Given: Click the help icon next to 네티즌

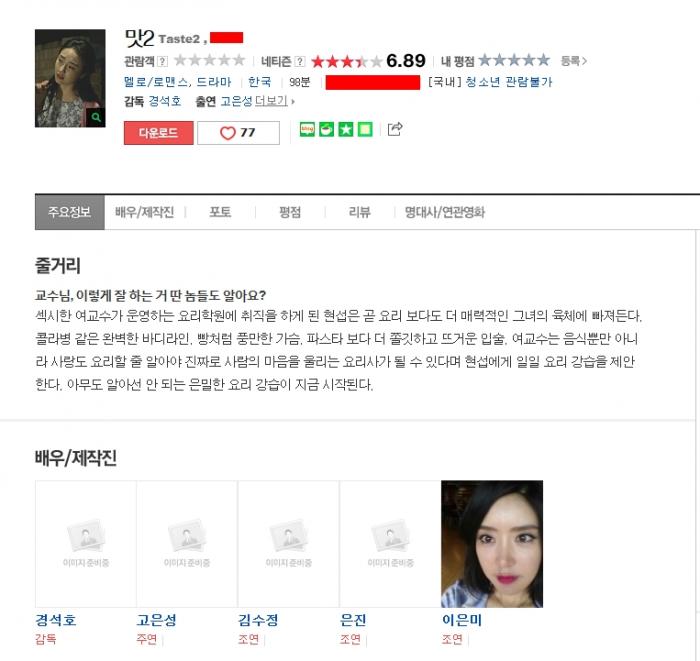Looking at the screenshot, I should tap(300, 61).
